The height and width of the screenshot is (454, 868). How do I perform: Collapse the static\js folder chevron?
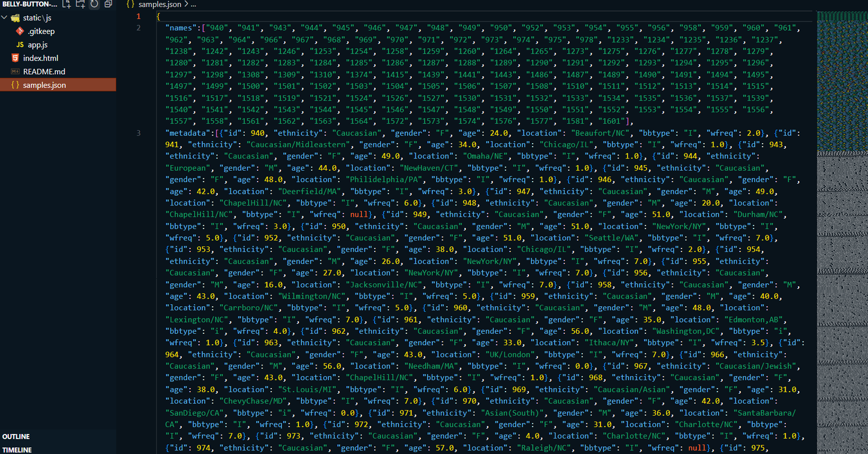(5, 18)
